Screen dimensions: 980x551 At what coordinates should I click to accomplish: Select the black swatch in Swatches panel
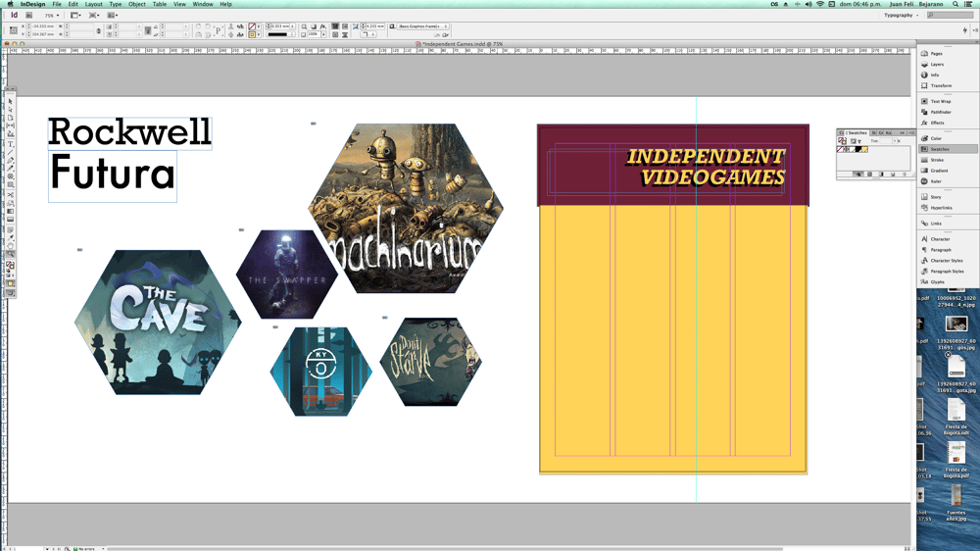[x=858, y=150]
